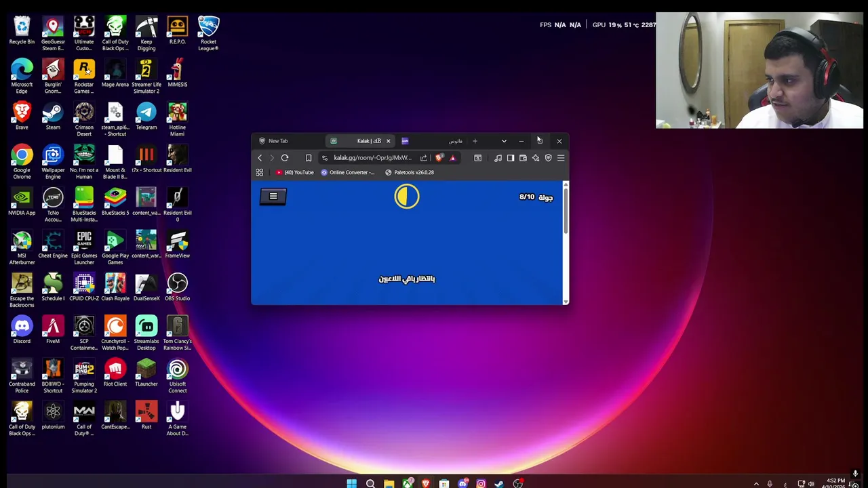Toggle the Brave sidebar panel
Image resolution: width=868 pixels, height=488 pixels.
(511, 158)
